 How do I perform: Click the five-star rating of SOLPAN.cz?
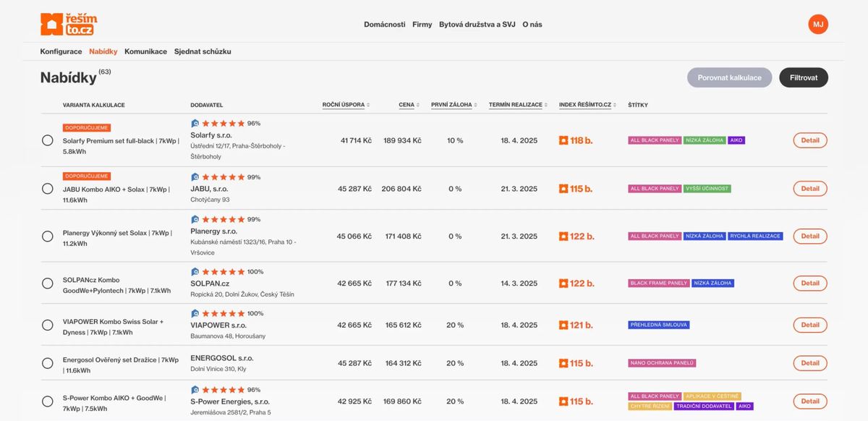[223, 272]
